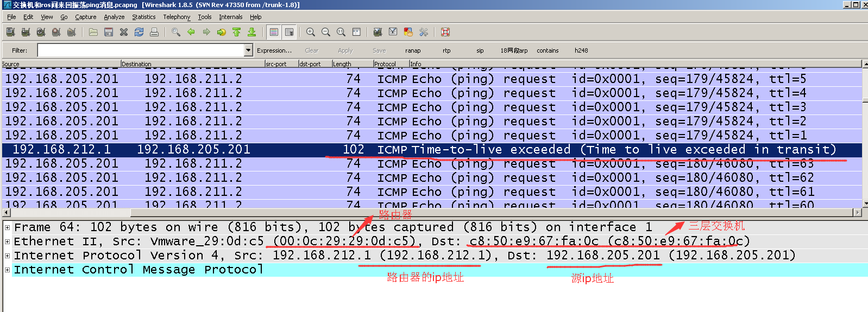Sort by the Source column header
This screenshot has height=312, width=868.
click(x=60, y=63)
